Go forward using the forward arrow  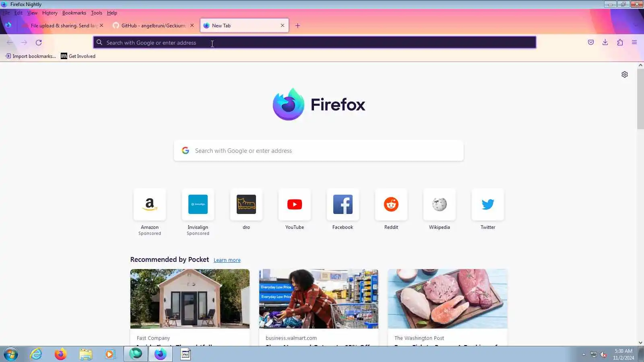click(24, 43)
